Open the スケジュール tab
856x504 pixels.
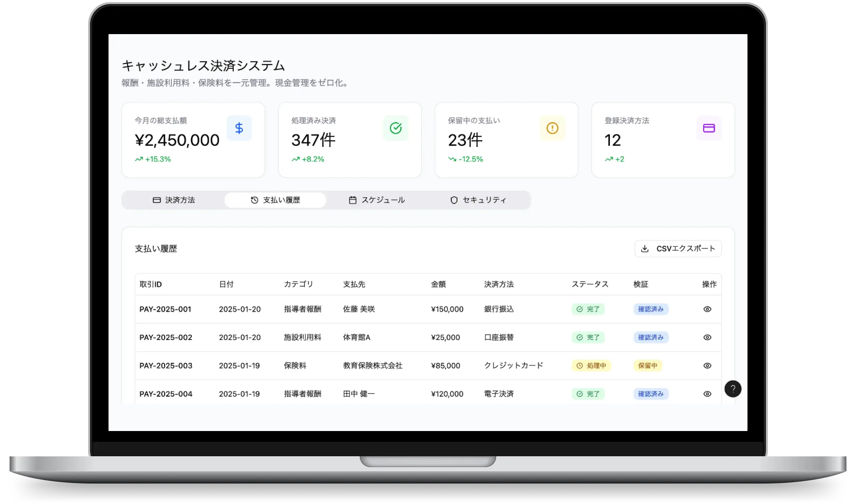377,200
